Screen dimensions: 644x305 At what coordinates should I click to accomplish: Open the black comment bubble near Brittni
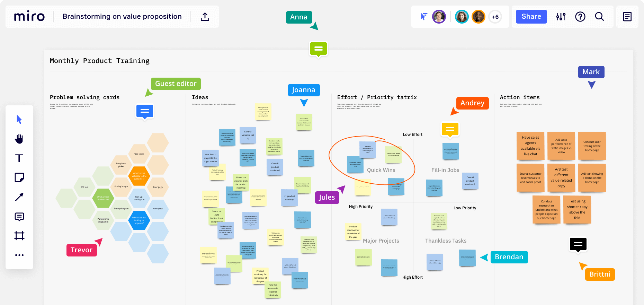pos(578,245)
